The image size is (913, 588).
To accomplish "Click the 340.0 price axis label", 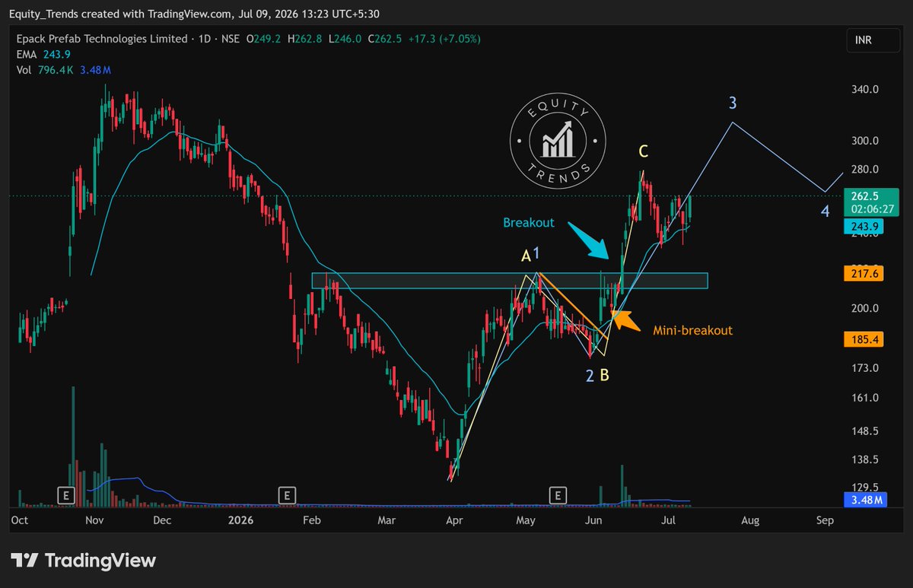I will tap(865, 89).
